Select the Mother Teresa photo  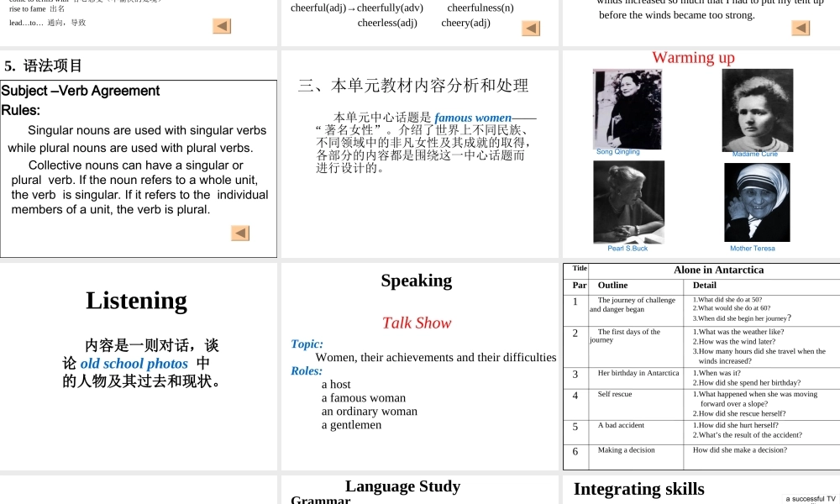[x=757, y=202]
